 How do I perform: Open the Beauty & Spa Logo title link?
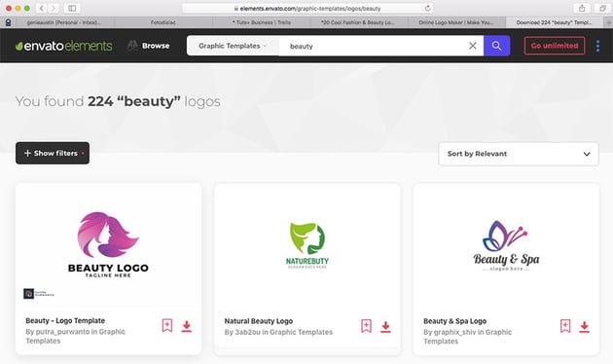(x=454, y=321)
